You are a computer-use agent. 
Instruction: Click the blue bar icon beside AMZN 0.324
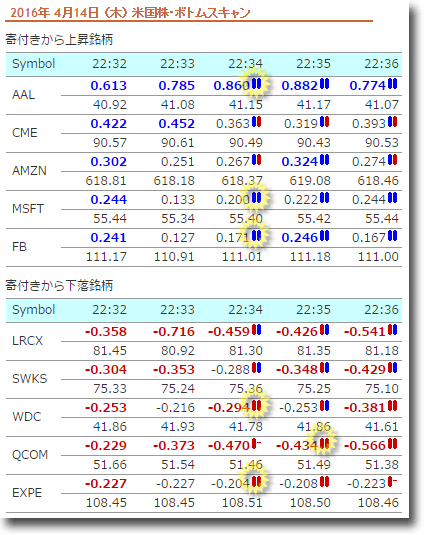tap(324, 160)
